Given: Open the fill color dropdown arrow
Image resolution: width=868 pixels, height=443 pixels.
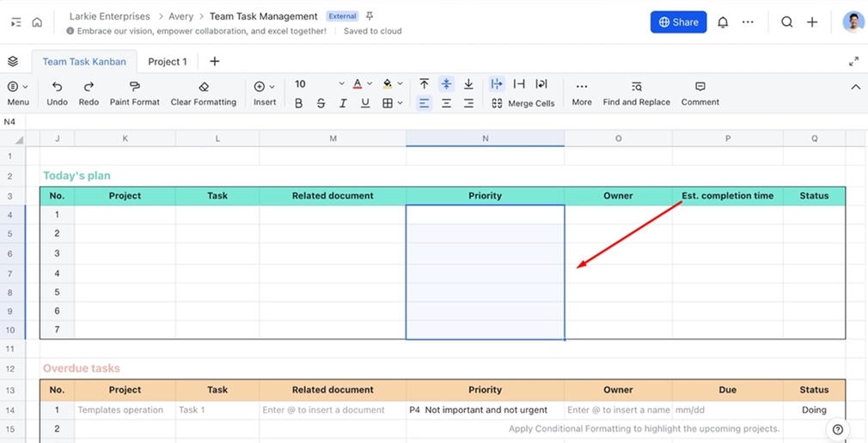Looking at the screenshot, I should 400,84.
